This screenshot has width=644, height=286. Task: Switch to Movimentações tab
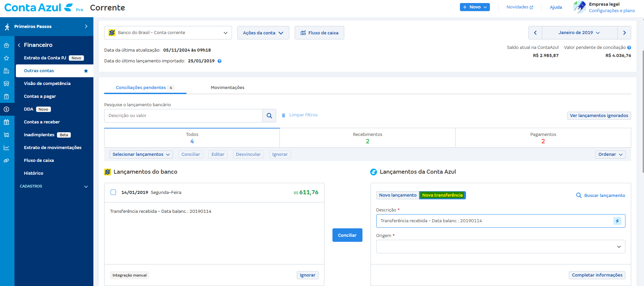tap(228, 88)
